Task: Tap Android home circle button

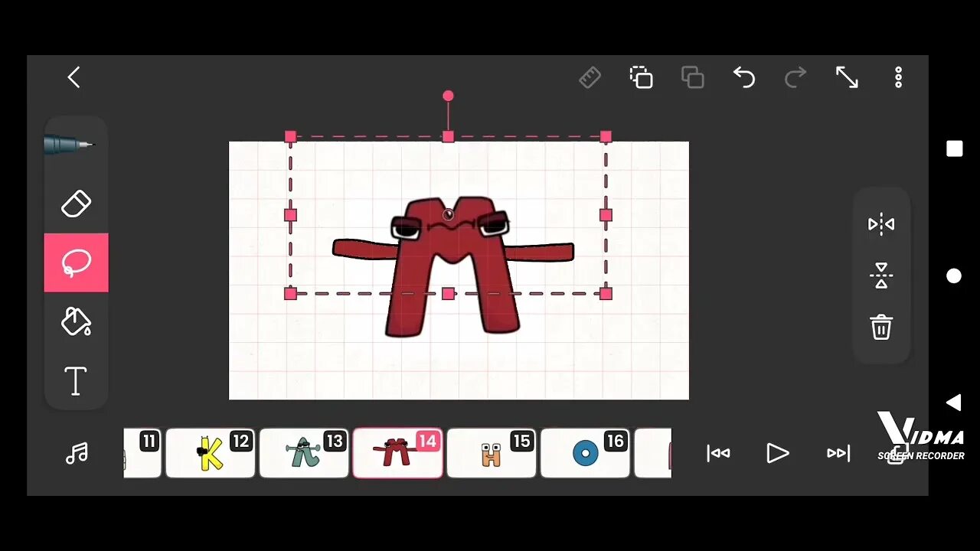Action: coord(954,276)
